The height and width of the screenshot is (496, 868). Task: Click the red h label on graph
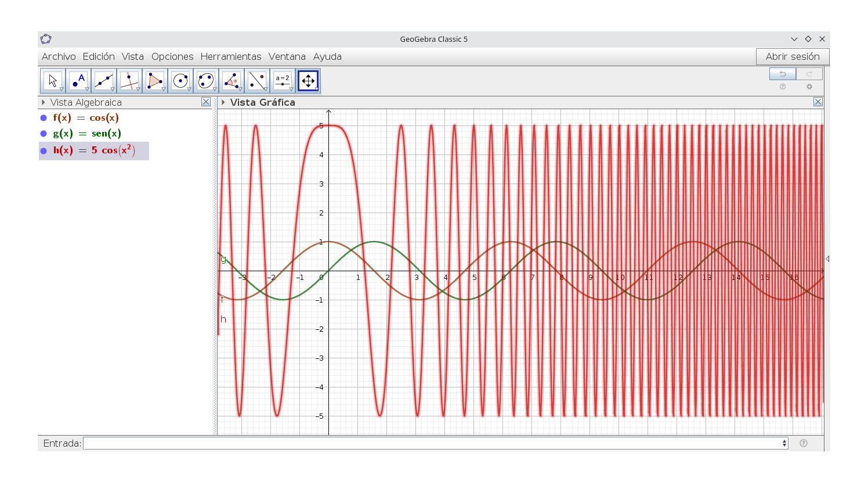223,319
